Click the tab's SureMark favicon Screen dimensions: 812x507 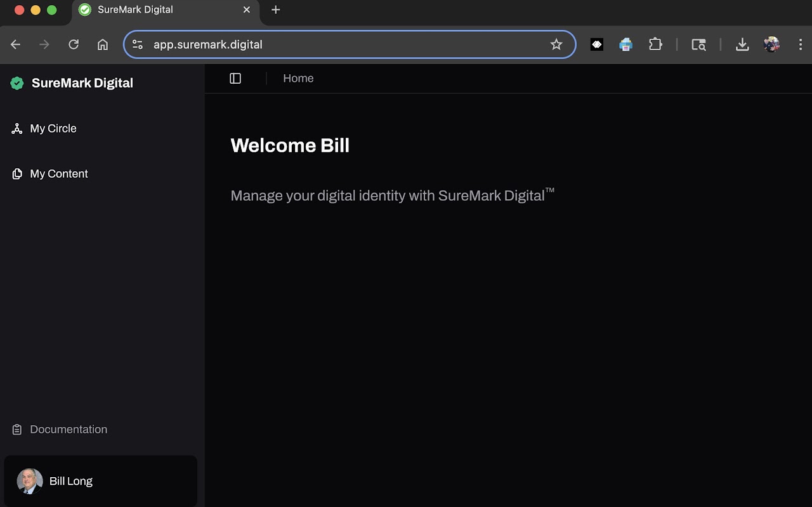pos(85,10)
